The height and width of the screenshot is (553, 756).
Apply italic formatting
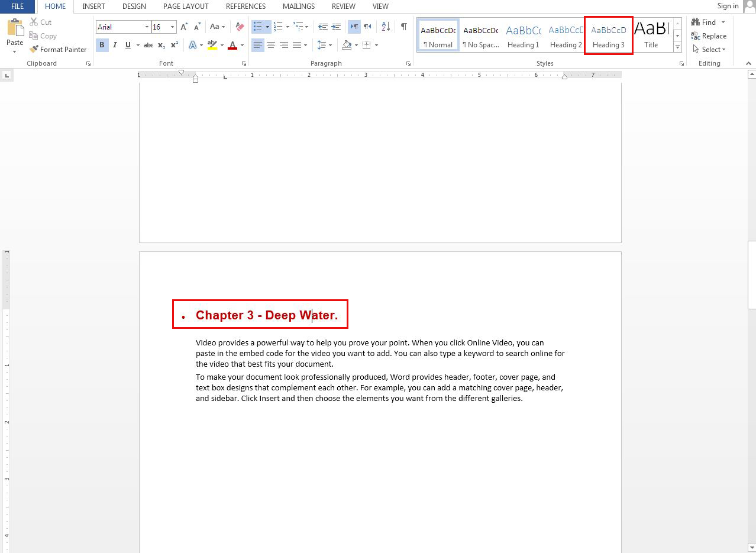pos(115,45)
